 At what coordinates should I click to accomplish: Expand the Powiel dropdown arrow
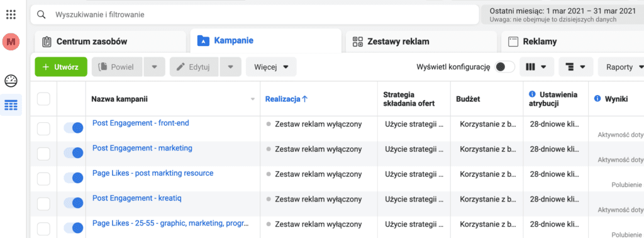pyautogui.click(x=155, y=67)
